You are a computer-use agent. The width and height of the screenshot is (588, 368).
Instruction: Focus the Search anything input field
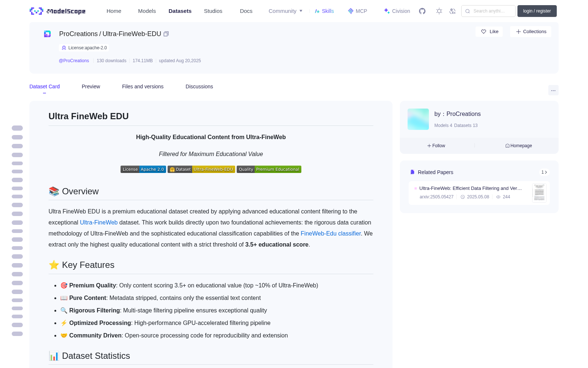[x=488, y=11]
